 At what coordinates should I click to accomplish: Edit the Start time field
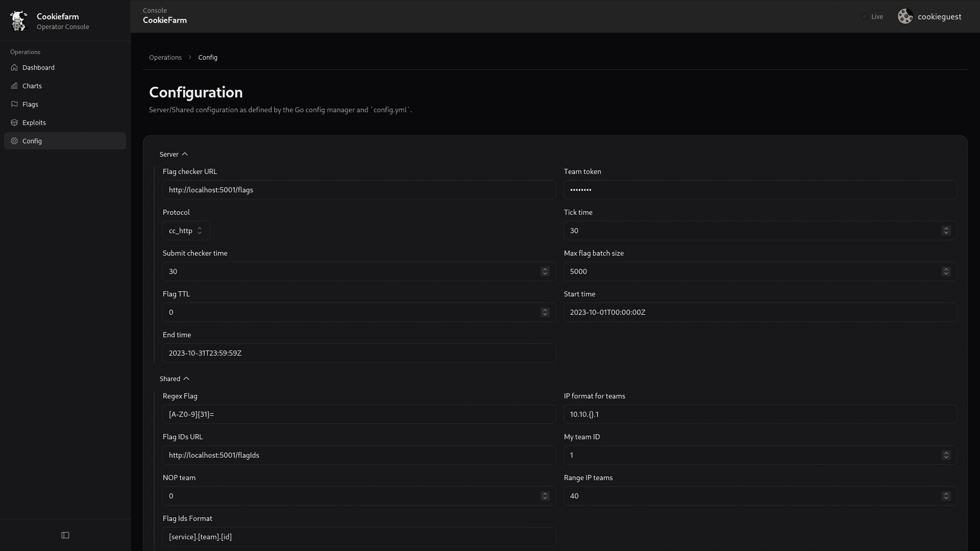point(760,312)
